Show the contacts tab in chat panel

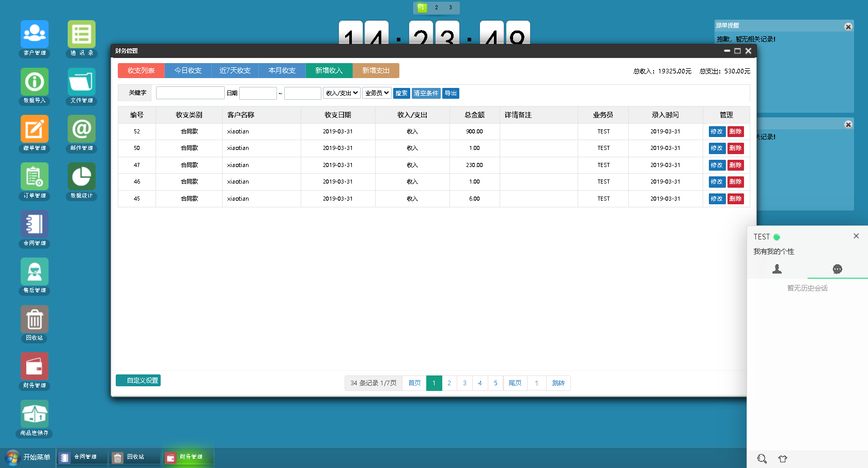click(777, 269)
